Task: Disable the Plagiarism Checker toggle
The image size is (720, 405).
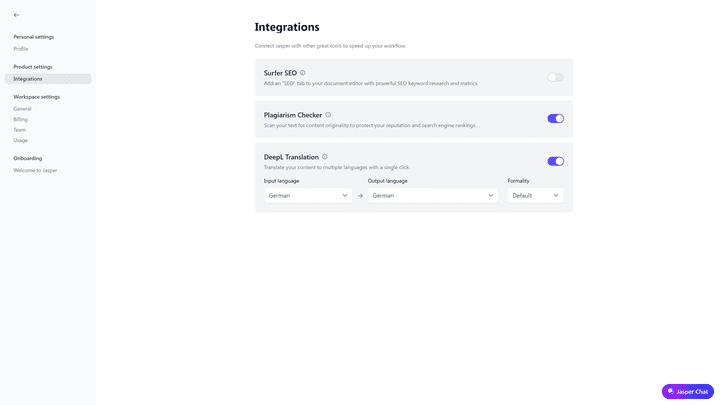Action: 555,119
